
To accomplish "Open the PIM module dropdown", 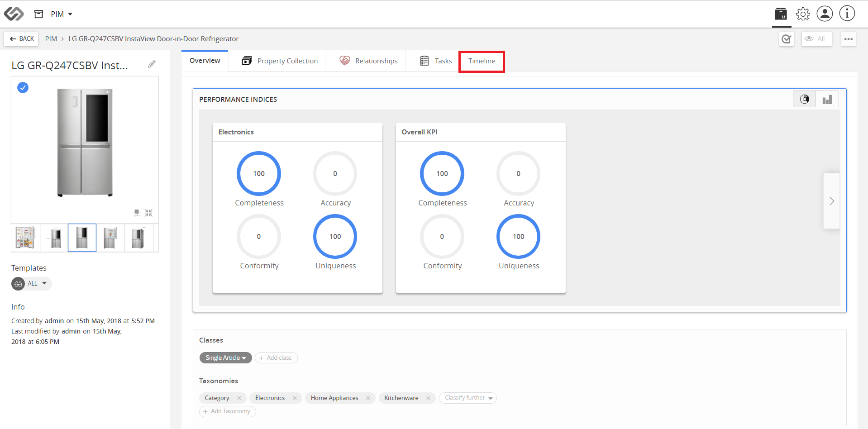I will (62, 14).
